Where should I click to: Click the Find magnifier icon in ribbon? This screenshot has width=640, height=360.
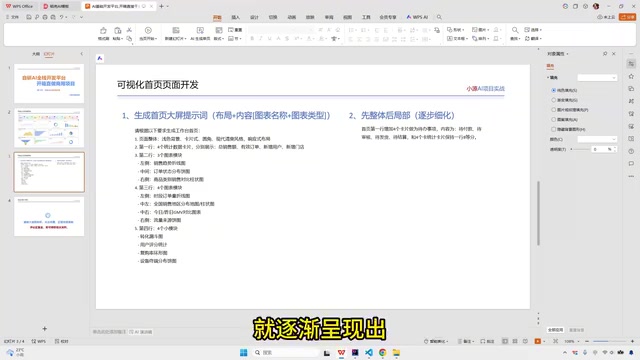pos(515,30)
